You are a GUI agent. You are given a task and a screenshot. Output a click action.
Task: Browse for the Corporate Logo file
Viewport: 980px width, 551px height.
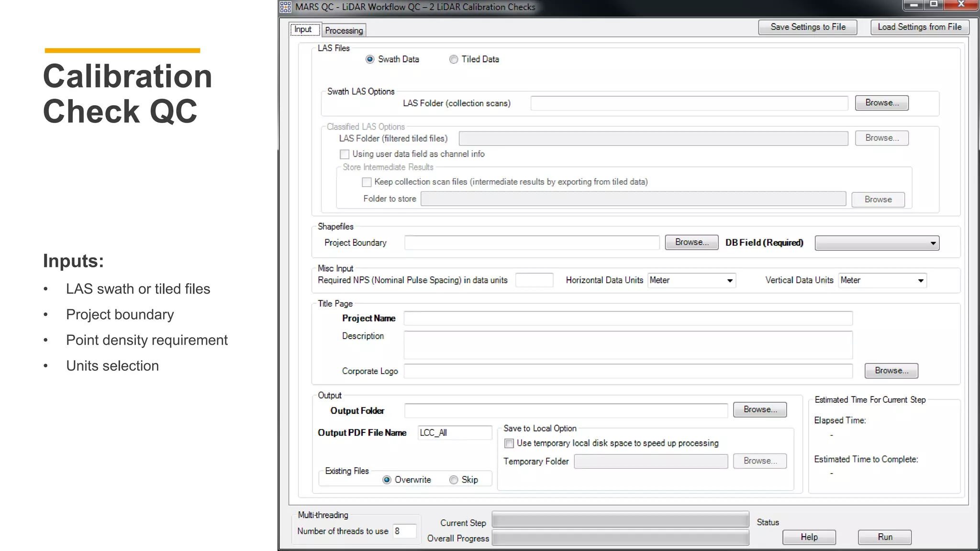[891, 371]
